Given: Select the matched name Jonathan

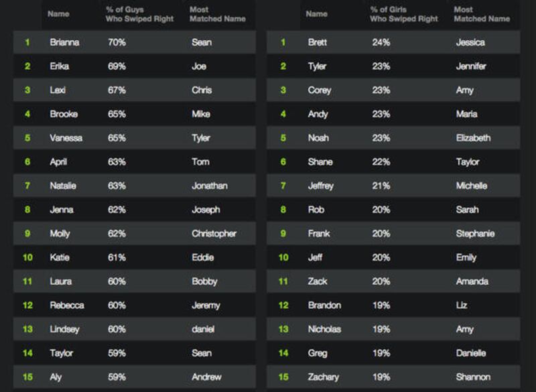Looking at the screenshot, I should click(x=209, y=186).
